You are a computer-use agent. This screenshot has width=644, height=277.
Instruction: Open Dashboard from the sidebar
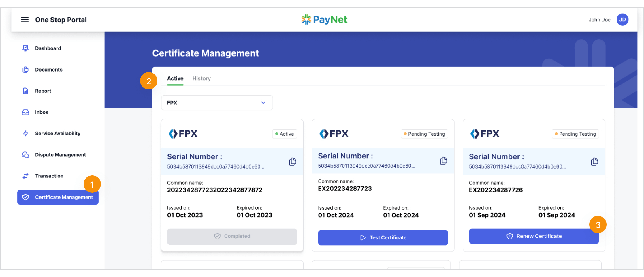[x=48, y=48]
